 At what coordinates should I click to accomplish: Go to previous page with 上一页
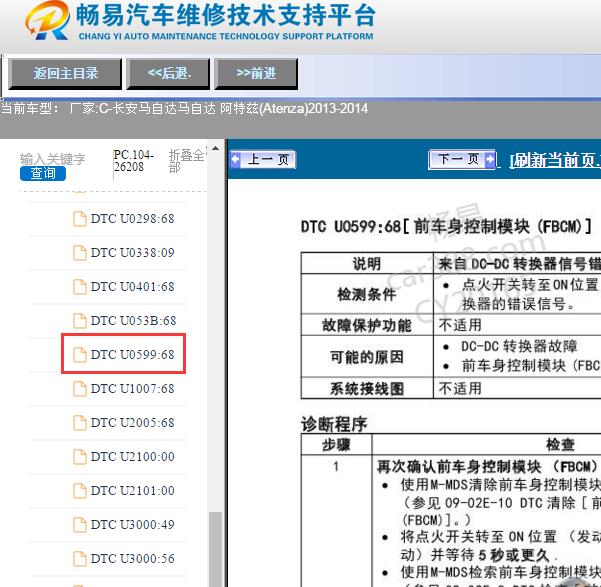click(x=263, y=159)
